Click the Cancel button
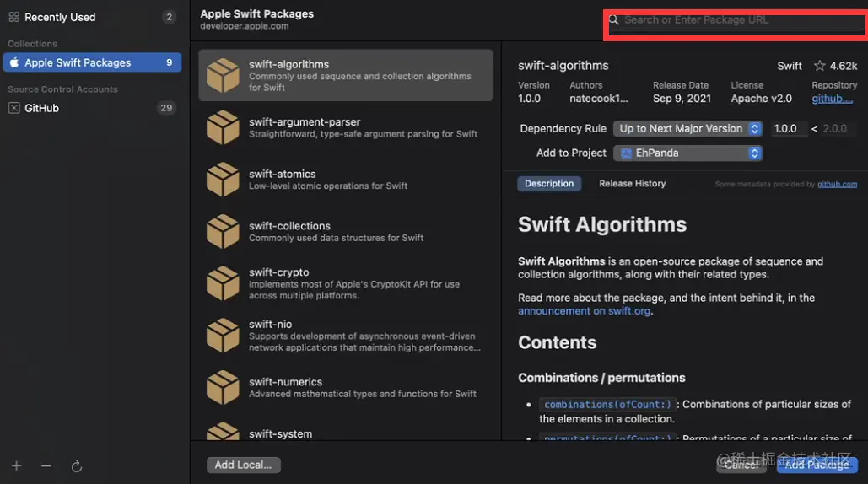868x484 pixels. (741, 465)
